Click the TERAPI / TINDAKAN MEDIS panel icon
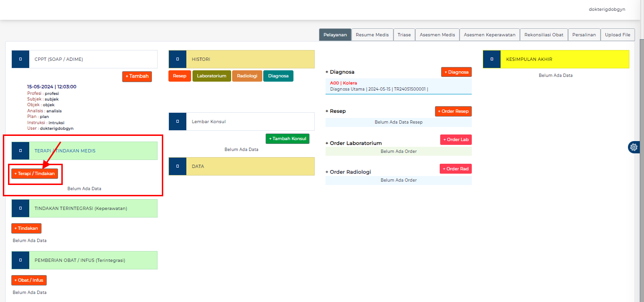644x302 pixels. [x=20, y=150]
